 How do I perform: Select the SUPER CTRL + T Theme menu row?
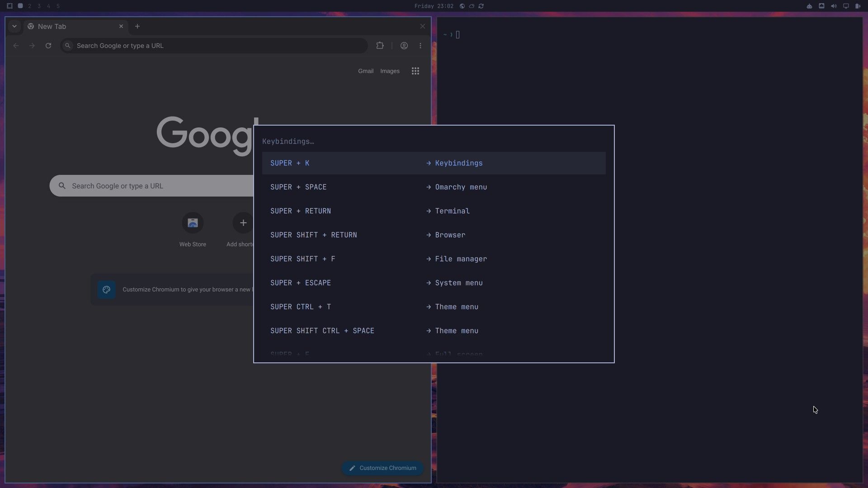pyautogui.click(x=434, y=307)
